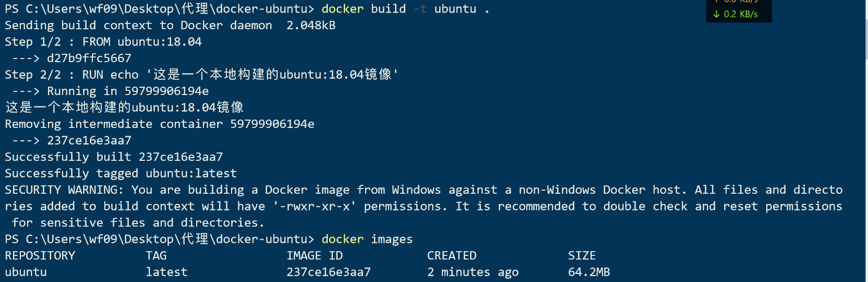Click the download speed arrow icon

(716, 14)
